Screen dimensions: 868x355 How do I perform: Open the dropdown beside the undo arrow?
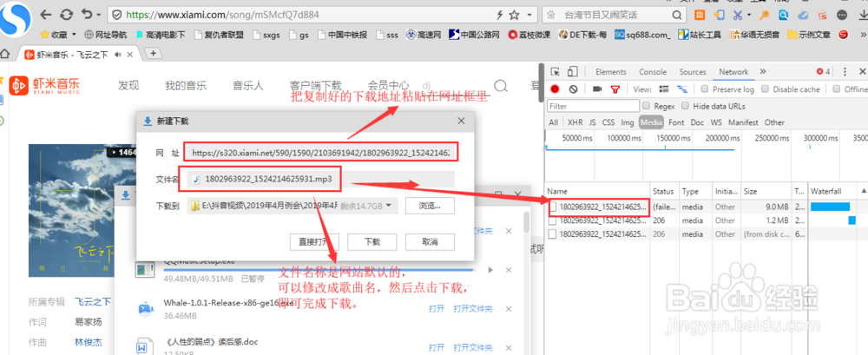pyautogui.click(x=99, y=15)
